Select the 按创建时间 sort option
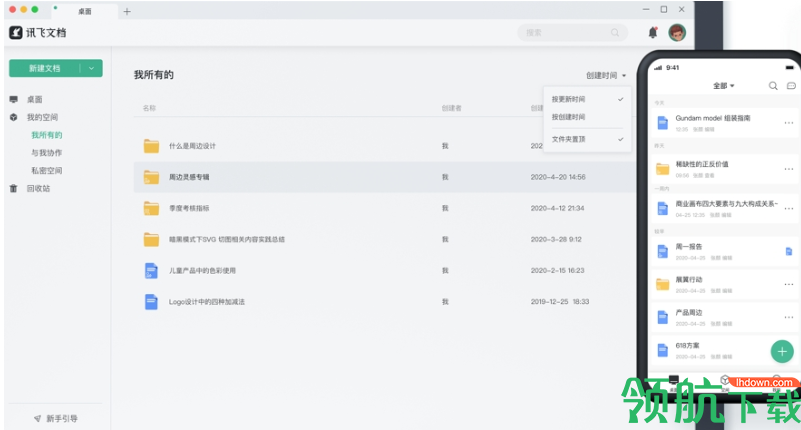Image resolution: width=801 pixels, height=430 pixels. coord(587,117)
